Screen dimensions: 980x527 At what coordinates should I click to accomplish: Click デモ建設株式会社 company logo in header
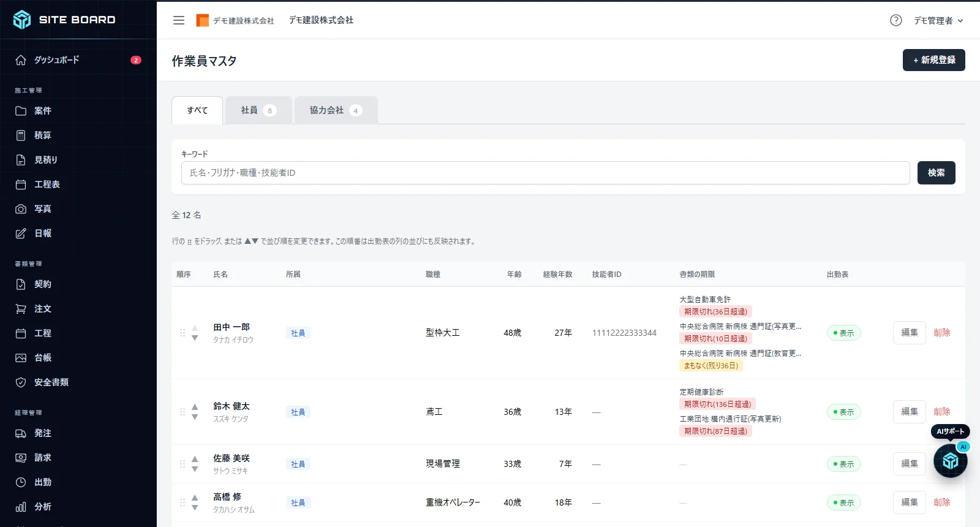coord(235,20)
